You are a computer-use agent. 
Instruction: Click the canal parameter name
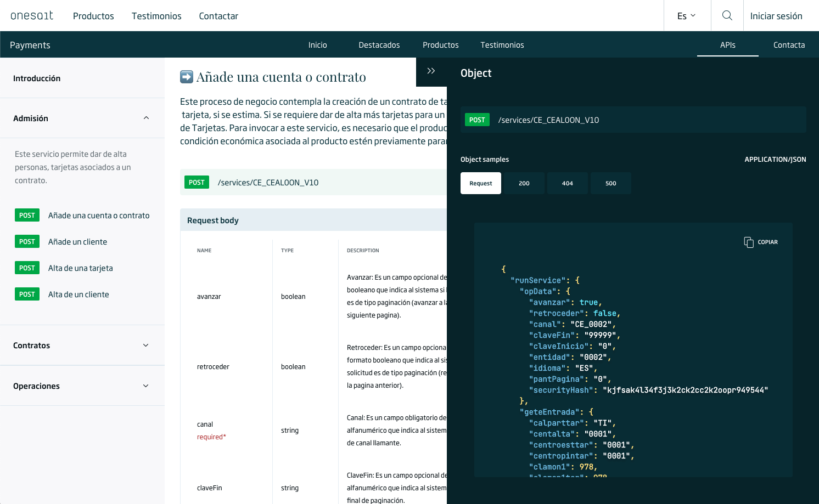pyautogui.click(x=205, y=424)
